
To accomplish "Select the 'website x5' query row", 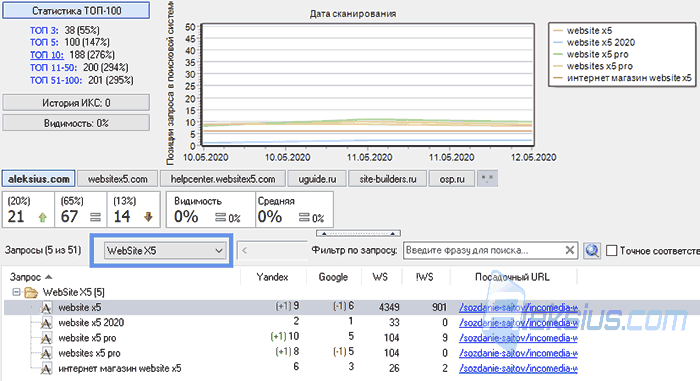I will pyautogui.click(x=352, y=307).
